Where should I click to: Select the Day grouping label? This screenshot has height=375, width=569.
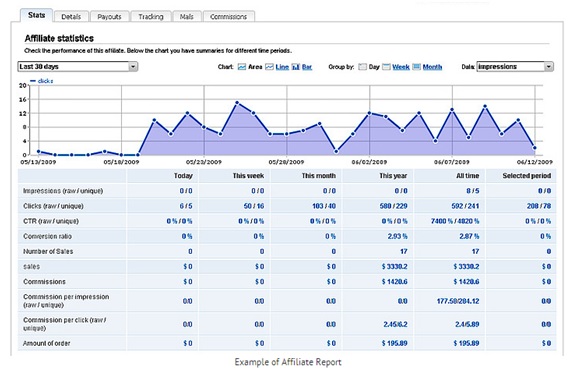pyautogui.click(x=374, y=67)
